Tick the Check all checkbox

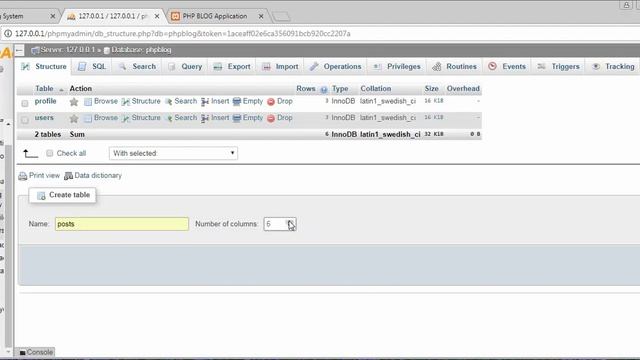tap(50, 153)
